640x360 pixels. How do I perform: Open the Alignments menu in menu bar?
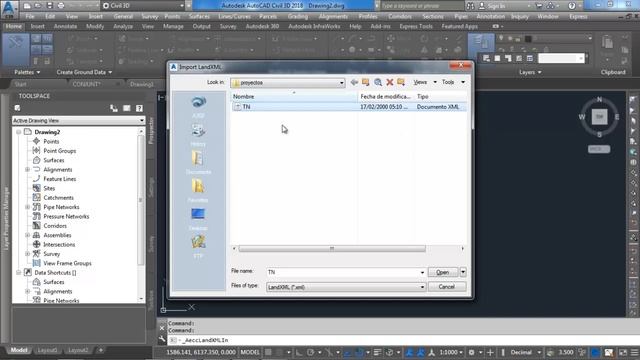(333, 17)
